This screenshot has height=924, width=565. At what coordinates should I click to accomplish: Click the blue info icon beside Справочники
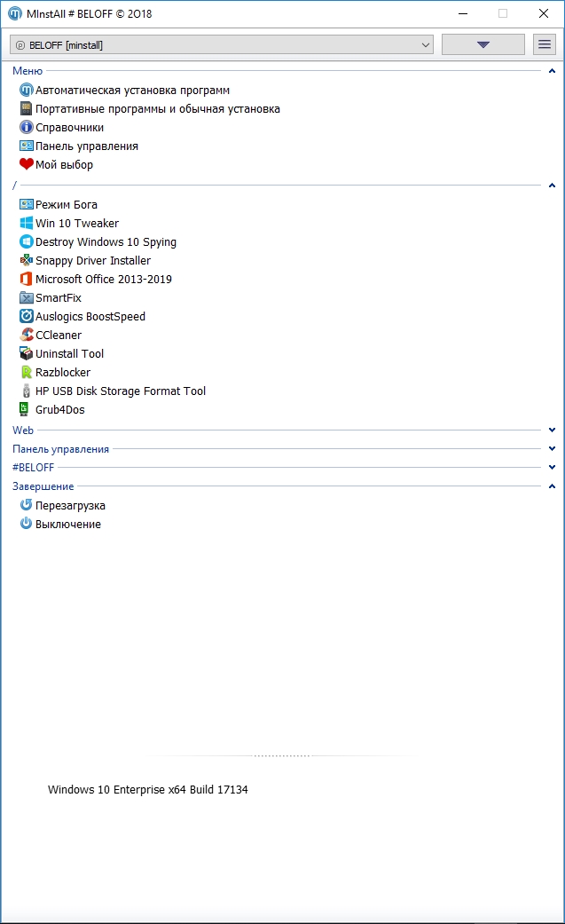click(x=26, y=127)
